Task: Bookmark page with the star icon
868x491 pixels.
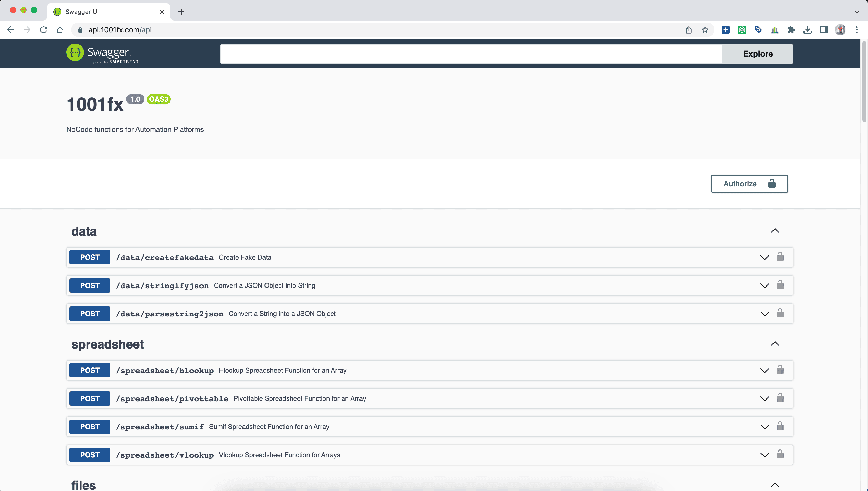Action: 705,30
